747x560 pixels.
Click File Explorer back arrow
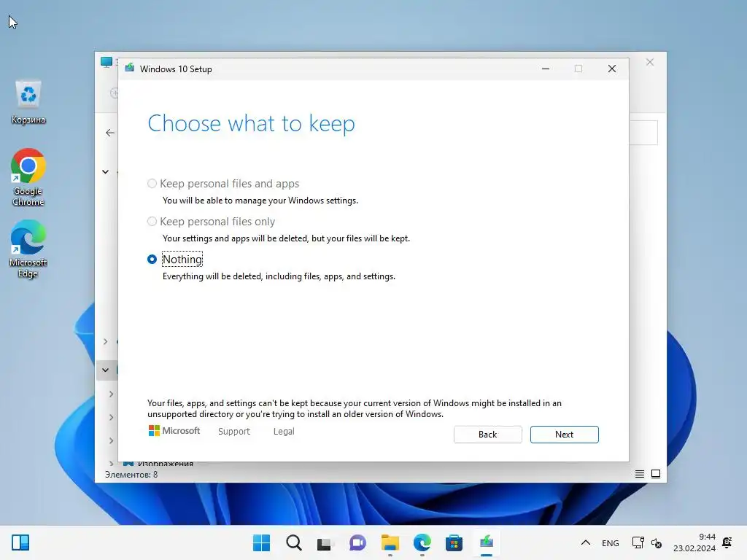110,133
